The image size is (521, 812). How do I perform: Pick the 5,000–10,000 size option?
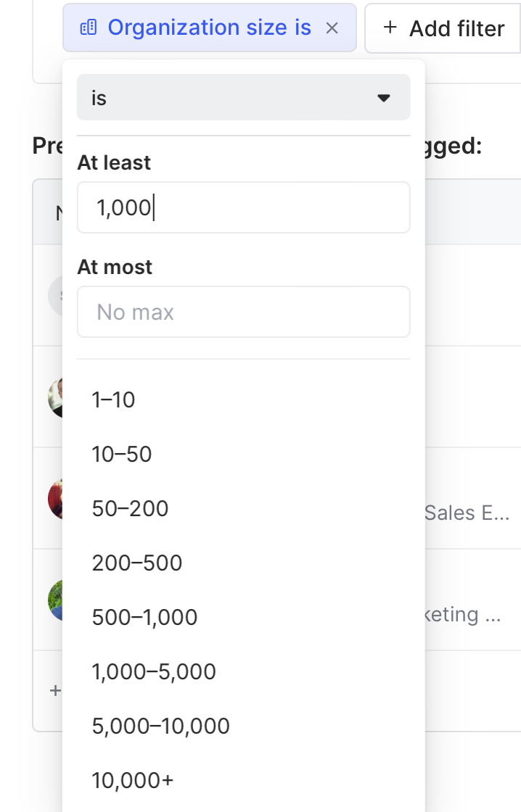pos(160,726)
